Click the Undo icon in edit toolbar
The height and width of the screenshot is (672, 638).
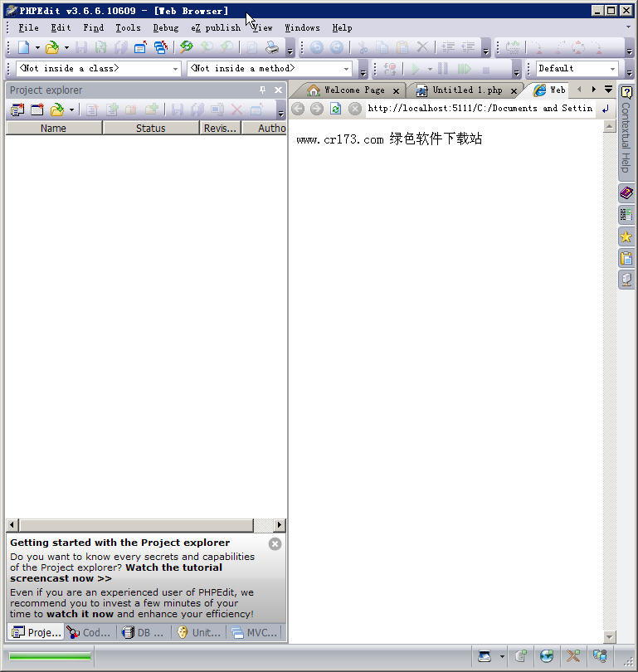click(x=317, y=47)
